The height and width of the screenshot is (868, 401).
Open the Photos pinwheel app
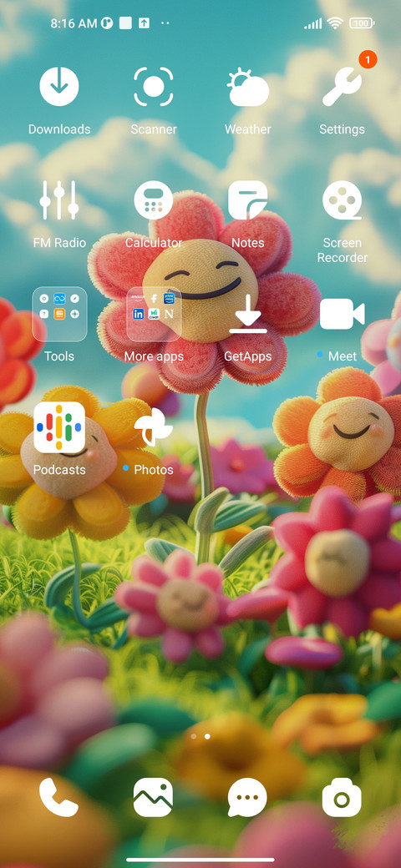coord(154,427)
